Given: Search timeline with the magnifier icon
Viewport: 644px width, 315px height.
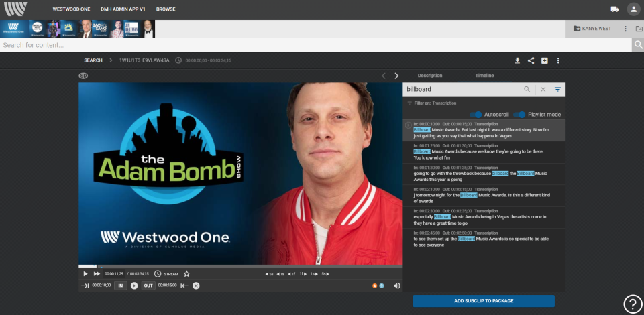Looking at the screenshot, I should pos(527,89).
